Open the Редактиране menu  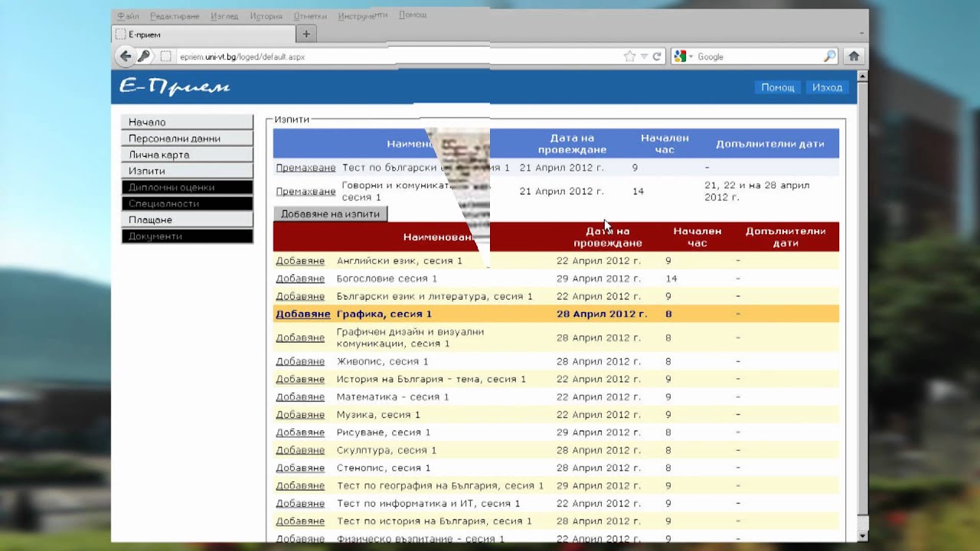pyautogui.click(x=175, y=15)
